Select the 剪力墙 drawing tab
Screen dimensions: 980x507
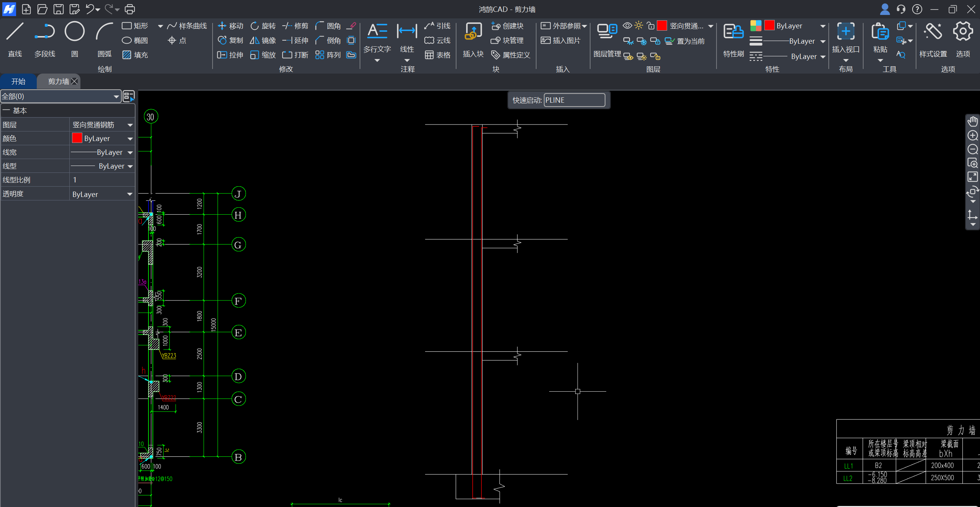tap(58, 81)
